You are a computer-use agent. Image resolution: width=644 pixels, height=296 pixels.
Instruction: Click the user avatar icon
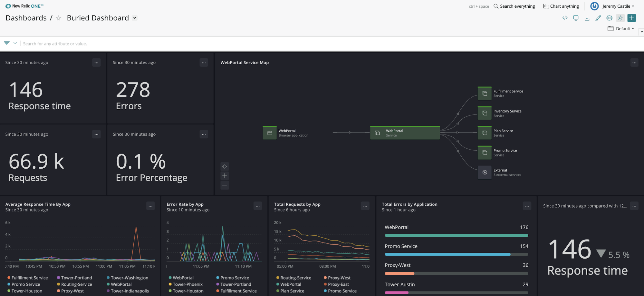(594, 6)
